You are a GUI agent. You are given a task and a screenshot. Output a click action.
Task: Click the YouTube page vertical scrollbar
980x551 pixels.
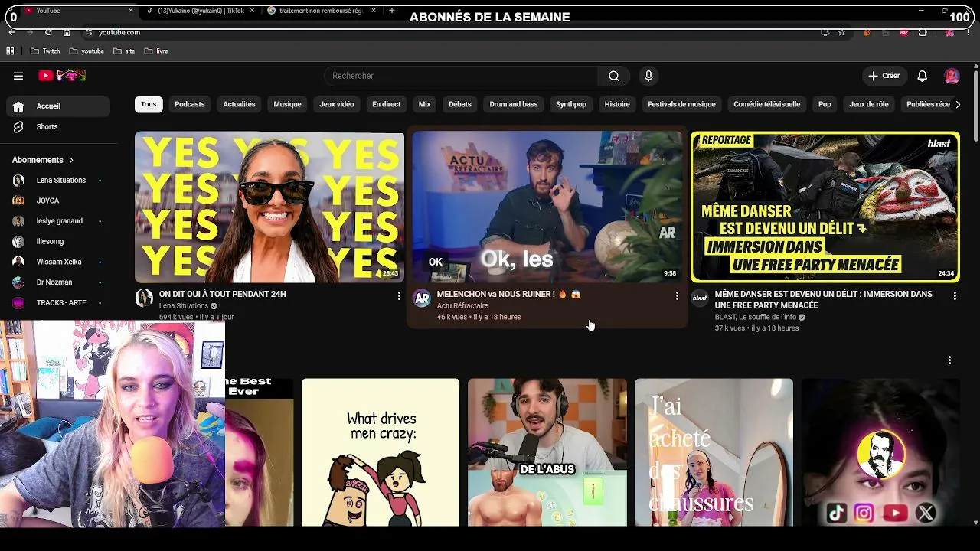[x=975, y=107]
